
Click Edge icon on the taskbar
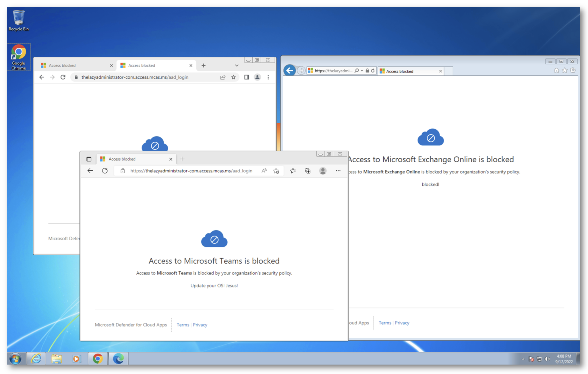[x=118, y=359]
